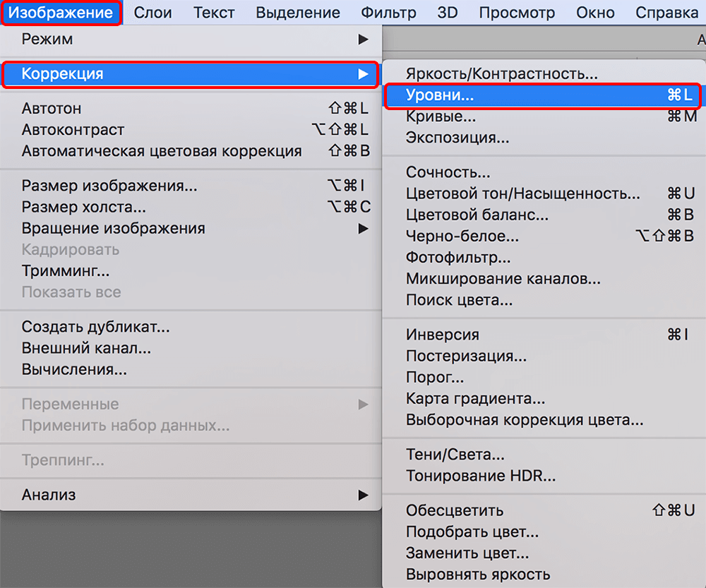Click Инверсия in adjustments list

pos(442,335)
